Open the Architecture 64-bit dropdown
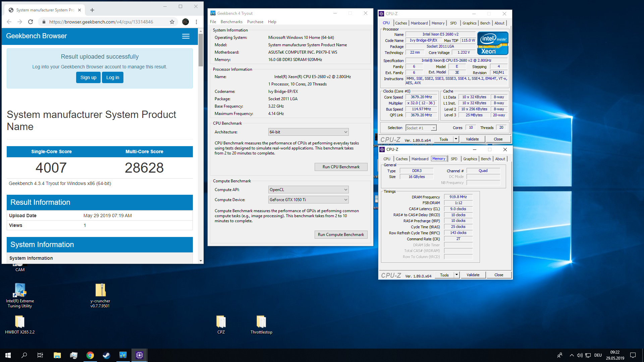This screenshot has width=644, height=362. pos(308,132)
